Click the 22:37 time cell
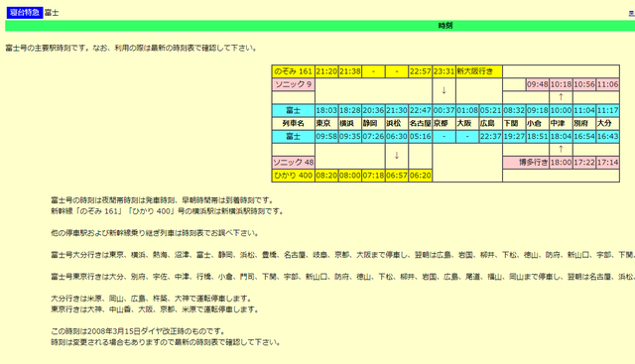 coord(491,137)
